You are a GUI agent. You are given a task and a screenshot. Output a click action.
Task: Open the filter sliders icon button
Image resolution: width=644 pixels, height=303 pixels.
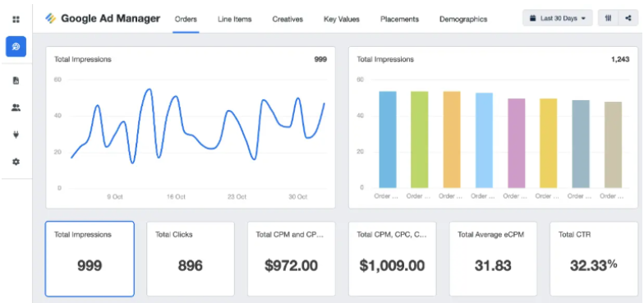coord(608,18)
